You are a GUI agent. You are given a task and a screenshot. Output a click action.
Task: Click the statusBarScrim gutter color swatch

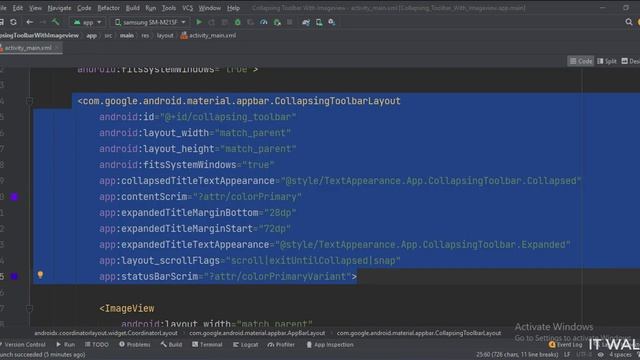click(14, 276)
